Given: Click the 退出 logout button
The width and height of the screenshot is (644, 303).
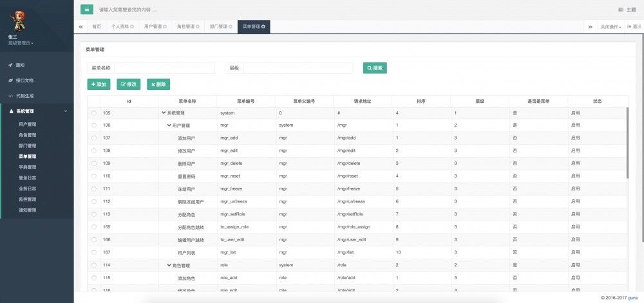Looking at the screenshot, I should (x=634, y=26).
